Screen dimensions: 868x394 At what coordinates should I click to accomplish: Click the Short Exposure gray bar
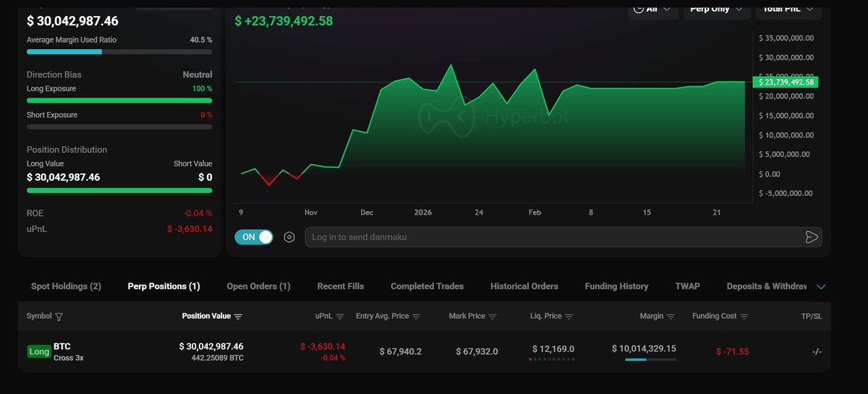coord(119,127)
